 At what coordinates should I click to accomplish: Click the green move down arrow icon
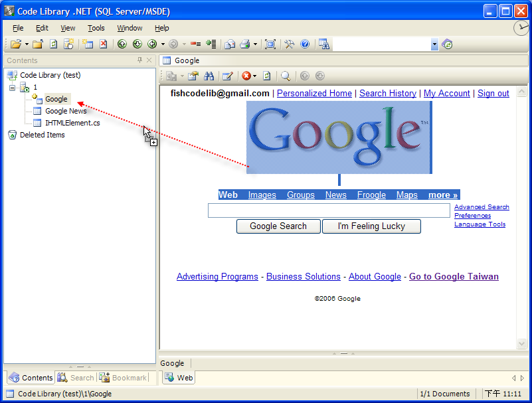(x=137, y=44)
